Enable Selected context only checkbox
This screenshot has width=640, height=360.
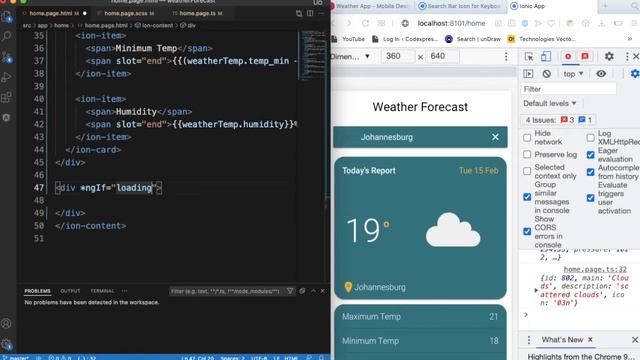click(x=527, y=171)
